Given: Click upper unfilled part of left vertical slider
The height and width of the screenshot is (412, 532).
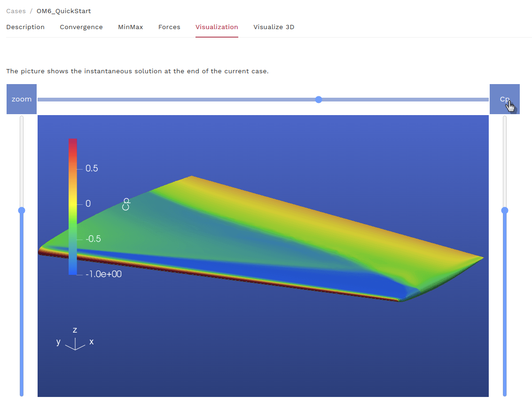Looking at the screenshot, I should (x=22, y=160).
